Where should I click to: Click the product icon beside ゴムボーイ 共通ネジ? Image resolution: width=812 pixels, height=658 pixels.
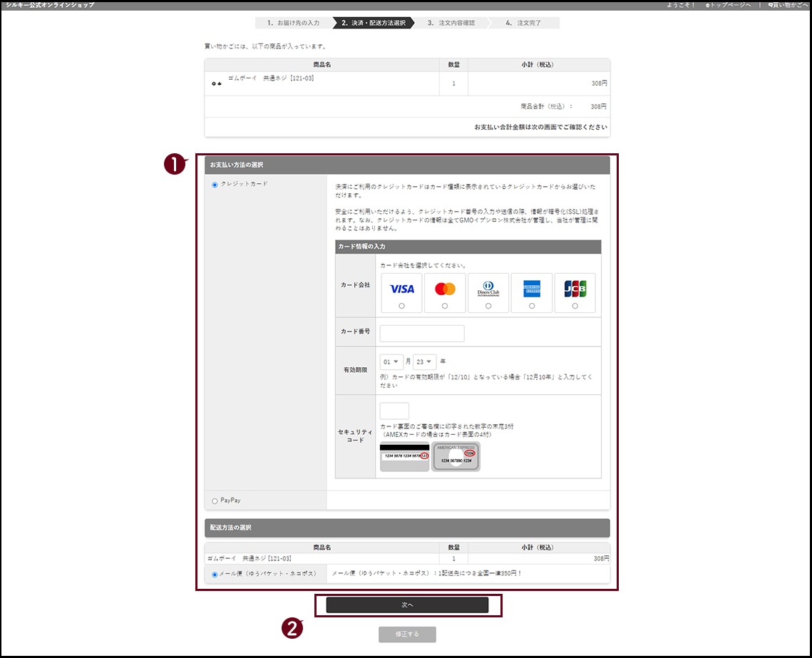217,84
